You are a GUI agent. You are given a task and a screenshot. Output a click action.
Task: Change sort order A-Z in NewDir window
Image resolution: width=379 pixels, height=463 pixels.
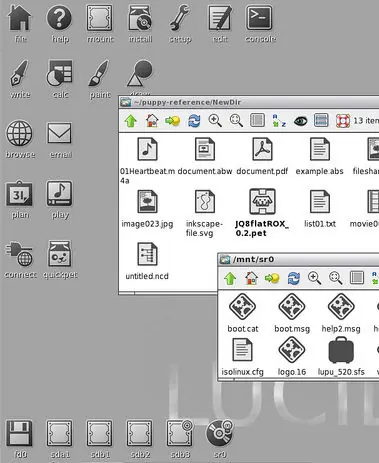[279, 121]
